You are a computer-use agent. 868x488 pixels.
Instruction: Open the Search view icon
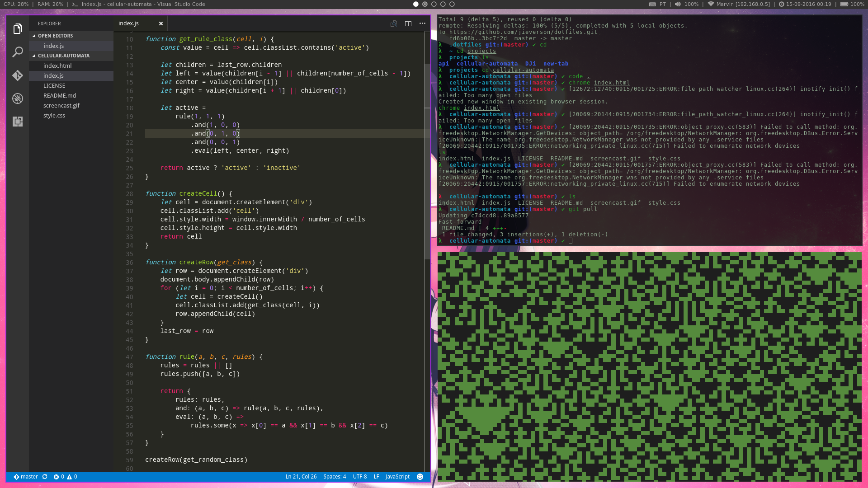click(x=18, y=52)
